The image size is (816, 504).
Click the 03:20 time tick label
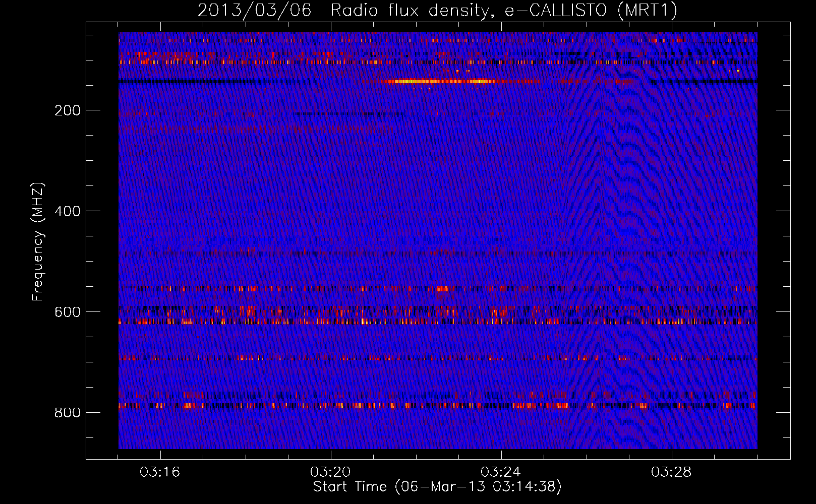tap(330, 472)
